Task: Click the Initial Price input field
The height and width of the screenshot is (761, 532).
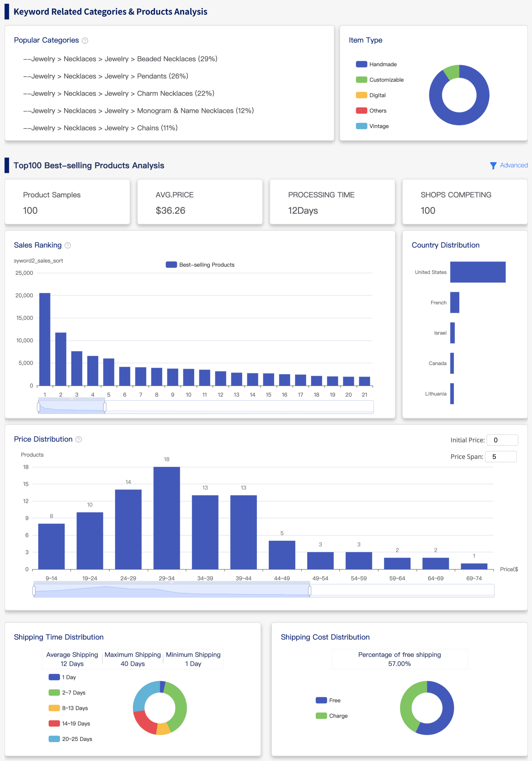Action: [502, 440]
